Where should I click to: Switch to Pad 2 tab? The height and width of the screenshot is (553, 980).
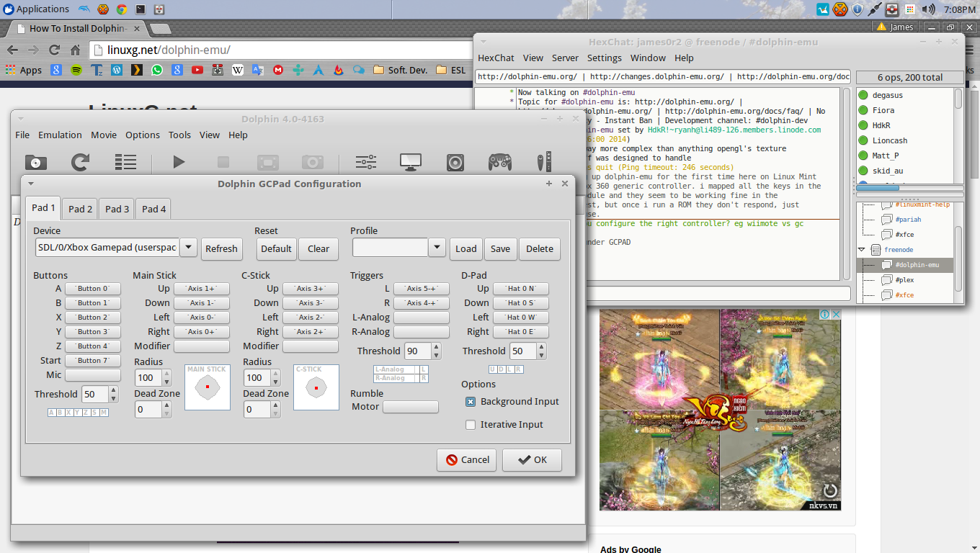pyautogui.click(x=81, y=209)
